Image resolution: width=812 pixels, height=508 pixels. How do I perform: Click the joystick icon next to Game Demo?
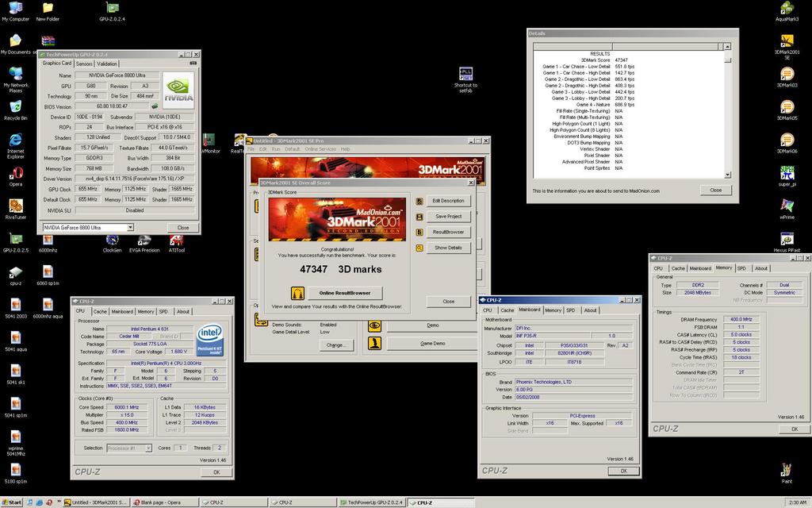click(x=374, y=343)
